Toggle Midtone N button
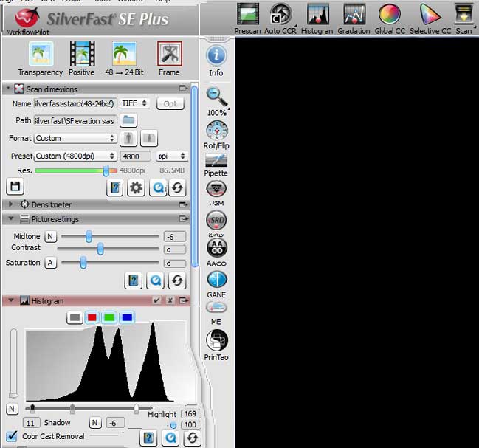 click(51, 237)
